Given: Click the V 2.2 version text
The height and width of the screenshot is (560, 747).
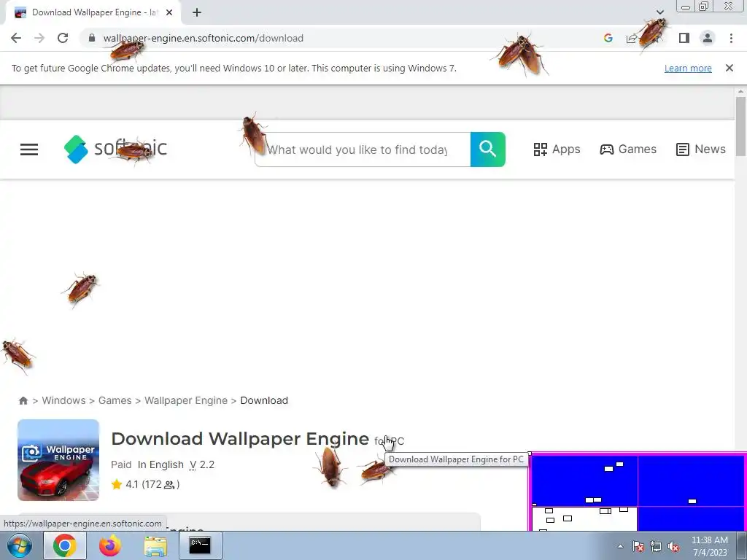Looking at the screenshot, I should click(x=202, y=464).
